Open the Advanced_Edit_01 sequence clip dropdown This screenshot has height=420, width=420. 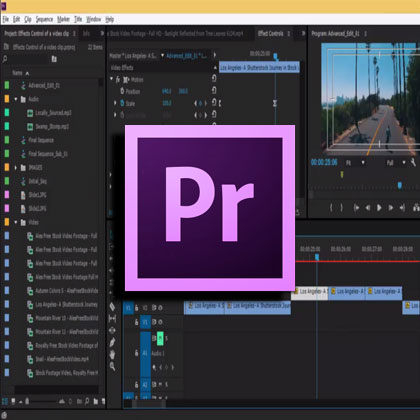click(162, 55)
